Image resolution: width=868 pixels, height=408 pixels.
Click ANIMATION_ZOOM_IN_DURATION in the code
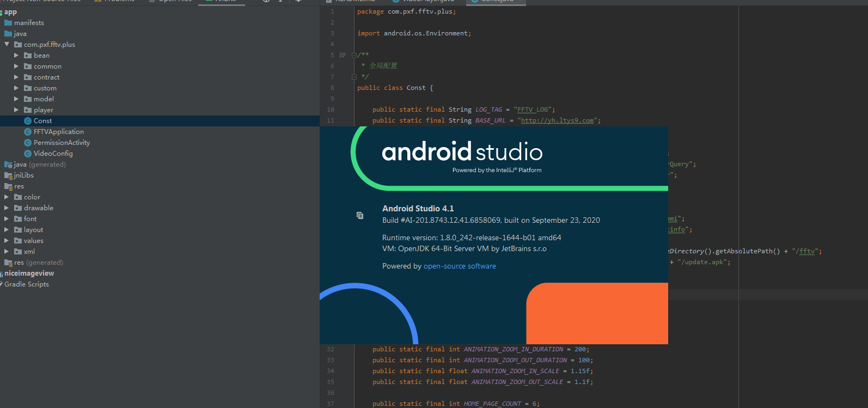pos(514,349)
